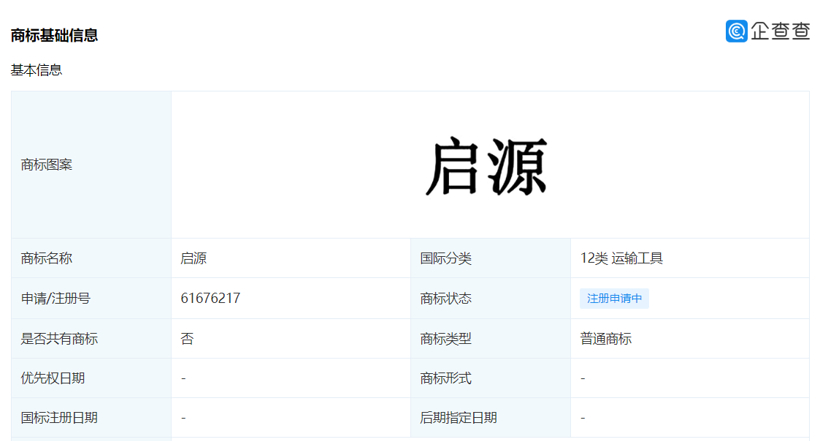Click the 商标形式 field label

(x=446, y=378)
